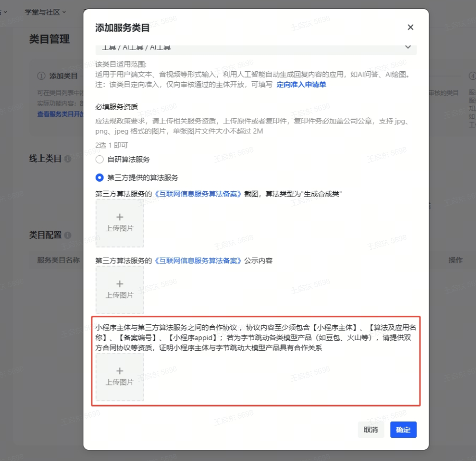Click the step 4 circle icon
Screen dimensions: 476x461
tap(472, 76)
